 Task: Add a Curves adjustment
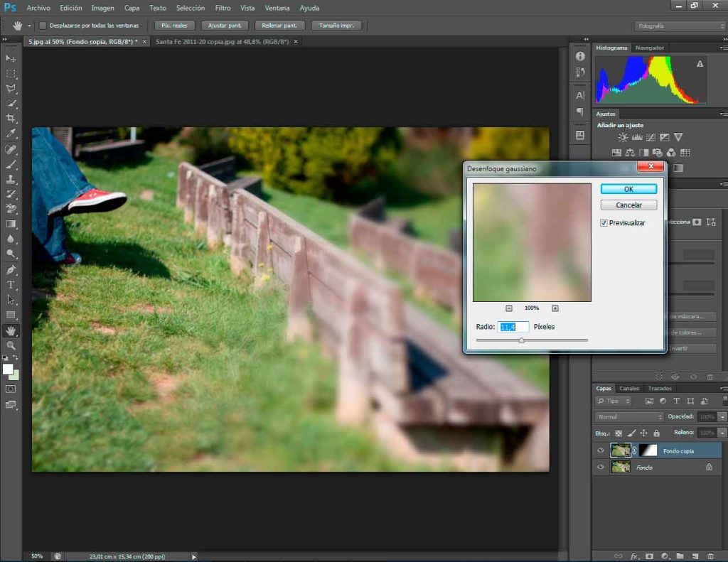coord(651,137)
